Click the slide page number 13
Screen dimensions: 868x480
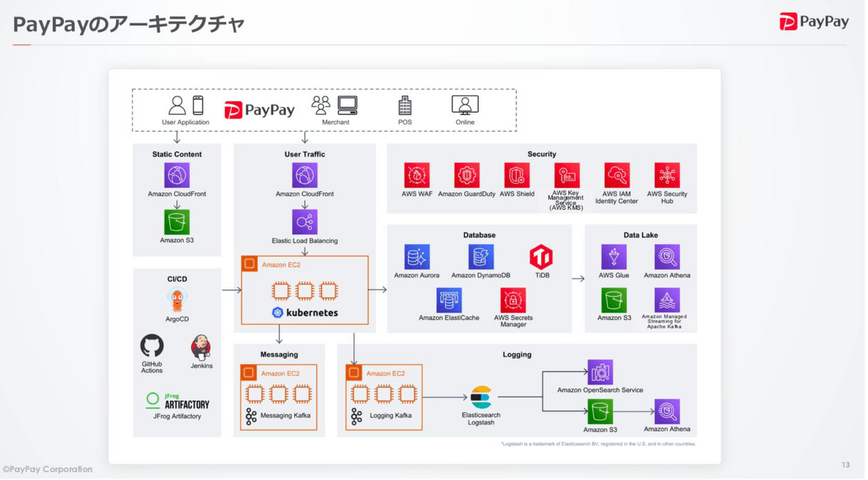[846, 465]
